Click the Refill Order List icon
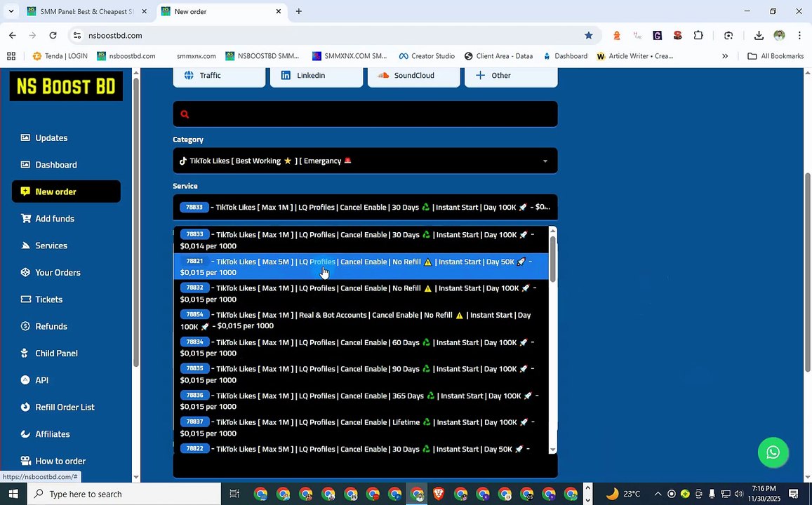Image resolution: width=812 pixels, height=505 pixels. (x=25, y=407)
